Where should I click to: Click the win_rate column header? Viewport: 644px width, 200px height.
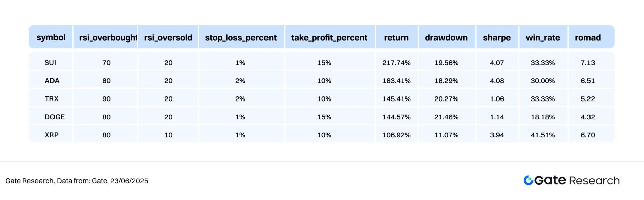pyautogui.click(x=543, y=37)
